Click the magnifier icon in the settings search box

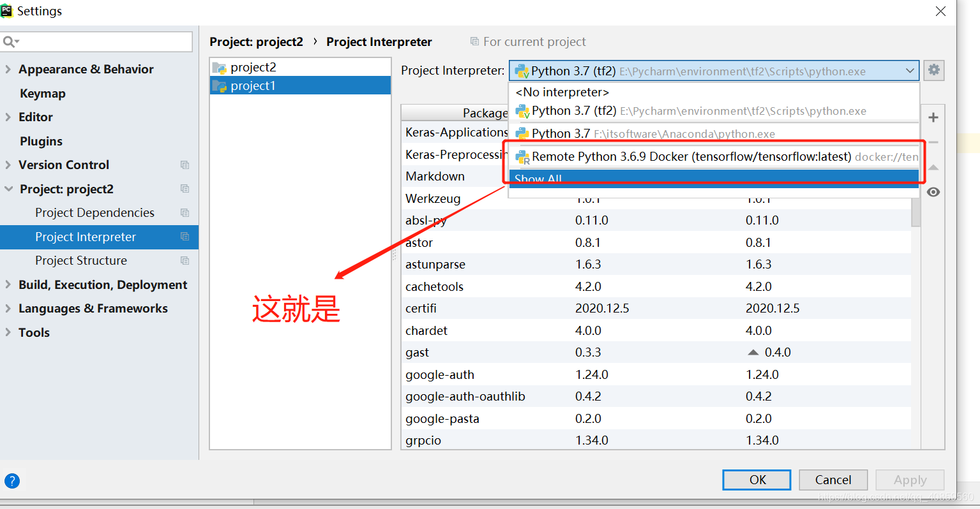pos(10,41)
